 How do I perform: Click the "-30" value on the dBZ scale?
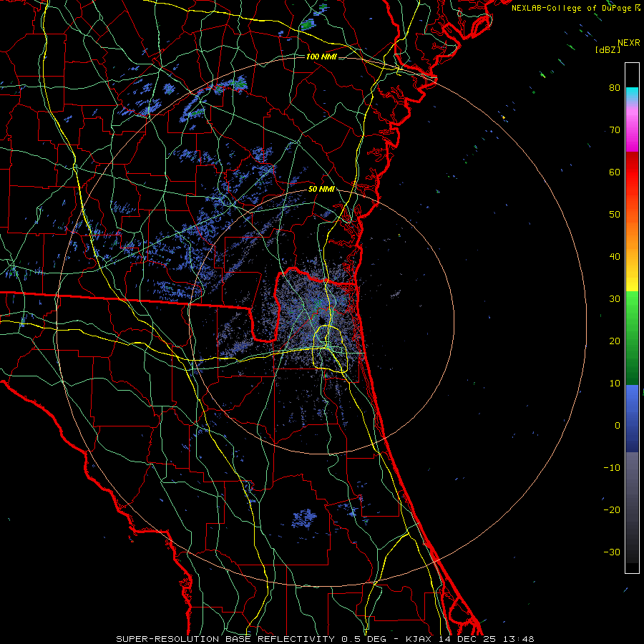pos(612,552)
